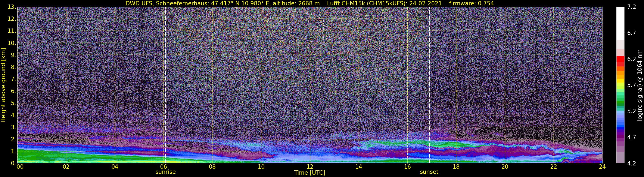
Task: Click the '12.' height tick label
Action: coord(12,19)
